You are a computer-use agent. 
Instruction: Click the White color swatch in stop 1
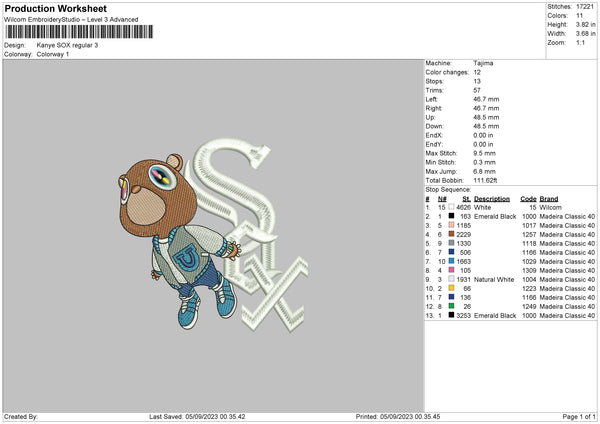(x=450, y=206)
